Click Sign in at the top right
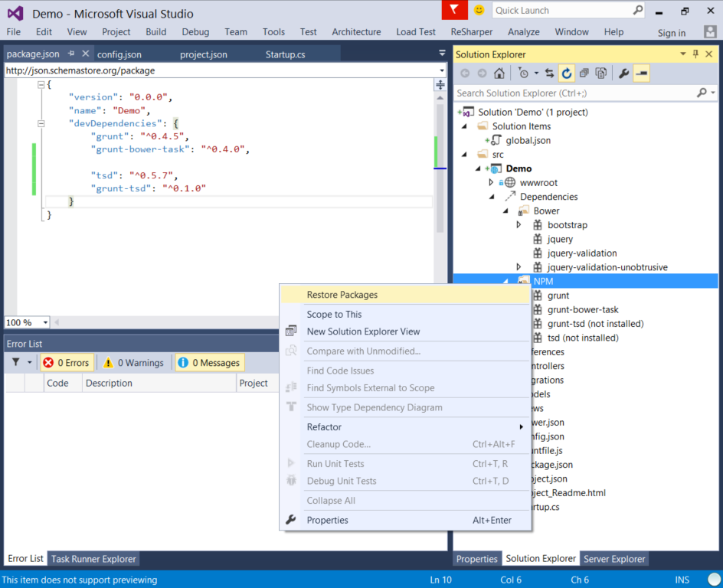 point(671,33)
